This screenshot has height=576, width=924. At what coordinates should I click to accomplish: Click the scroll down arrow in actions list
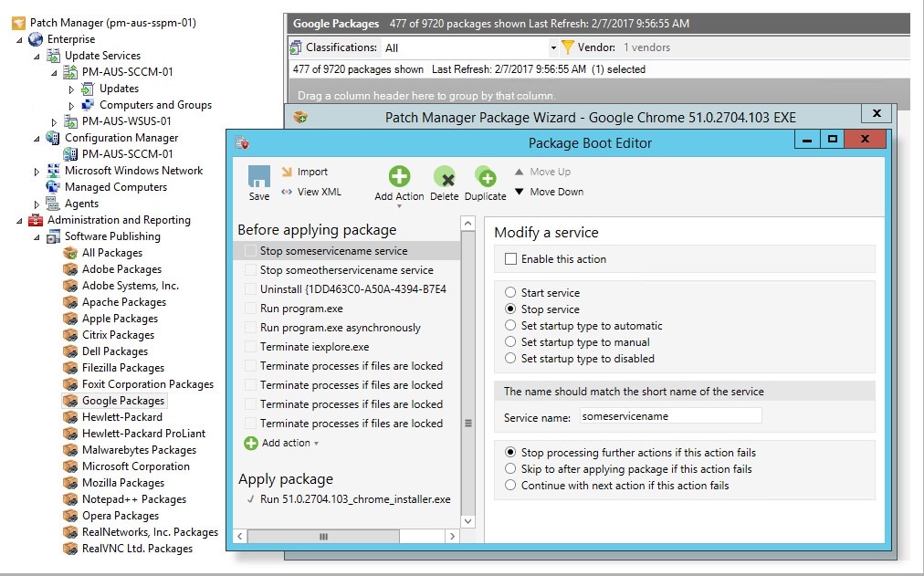pos(467,521)
